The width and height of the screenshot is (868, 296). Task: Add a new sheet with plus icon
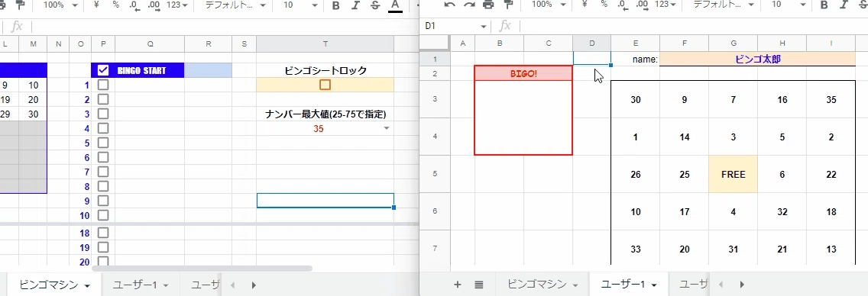(x=457, y=285)
